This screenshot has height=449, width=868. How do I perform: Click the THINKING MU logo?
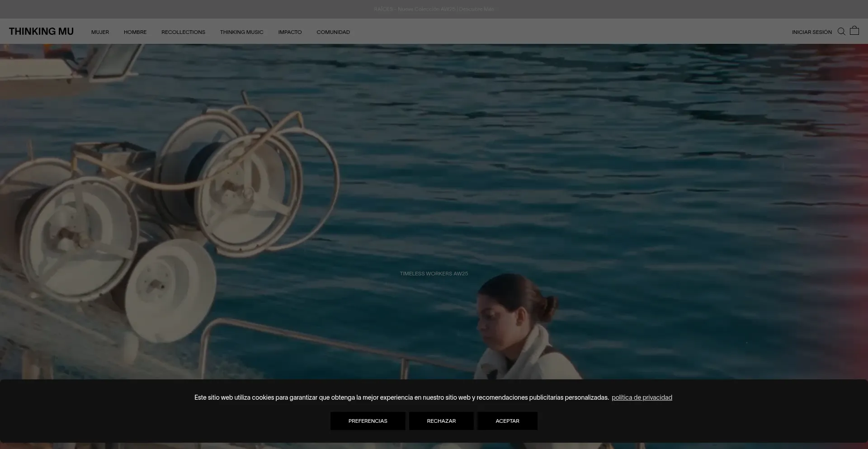(x=41, y=32)
